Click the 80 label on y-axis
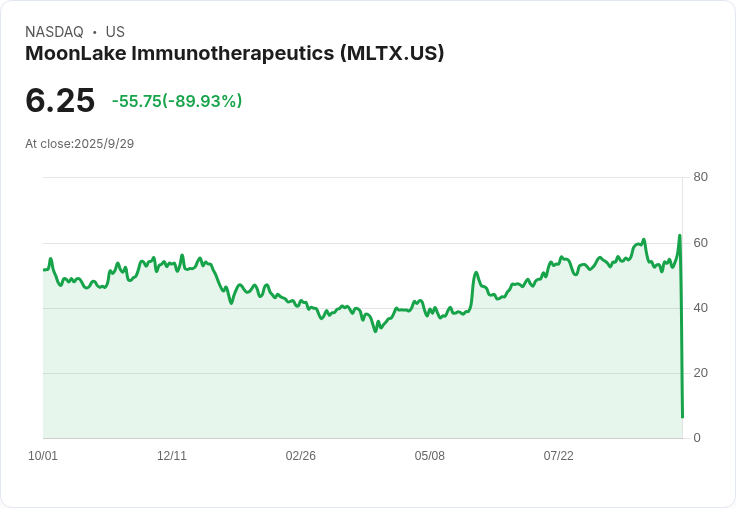Screen dimensions: 736x508 (700, 177)
